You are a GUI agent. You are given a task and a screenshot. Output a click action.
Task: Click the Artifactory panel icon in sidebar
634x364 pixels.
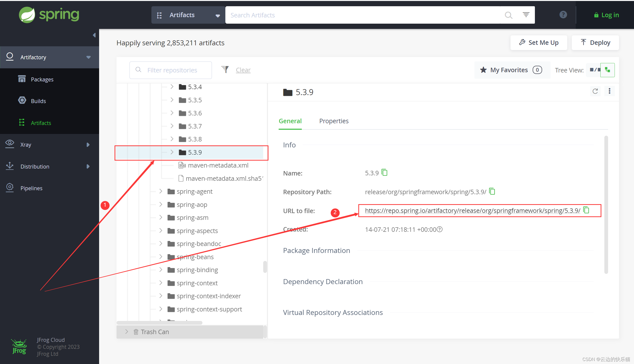(x=9, y=57)
